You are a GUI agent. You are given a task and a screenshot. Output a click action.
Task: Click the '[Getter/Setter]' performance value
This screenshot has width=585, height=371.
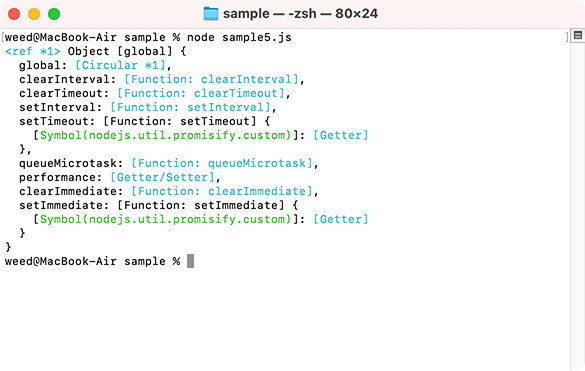tap(162, 177)
